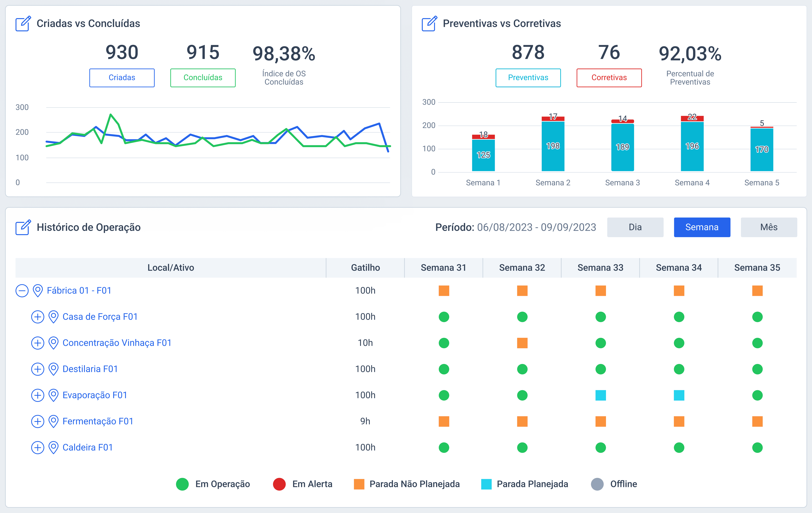
Task: Click orange status square Fábrica 01 Semana 31
Action: pyautogui.click(x=444, y=291)
